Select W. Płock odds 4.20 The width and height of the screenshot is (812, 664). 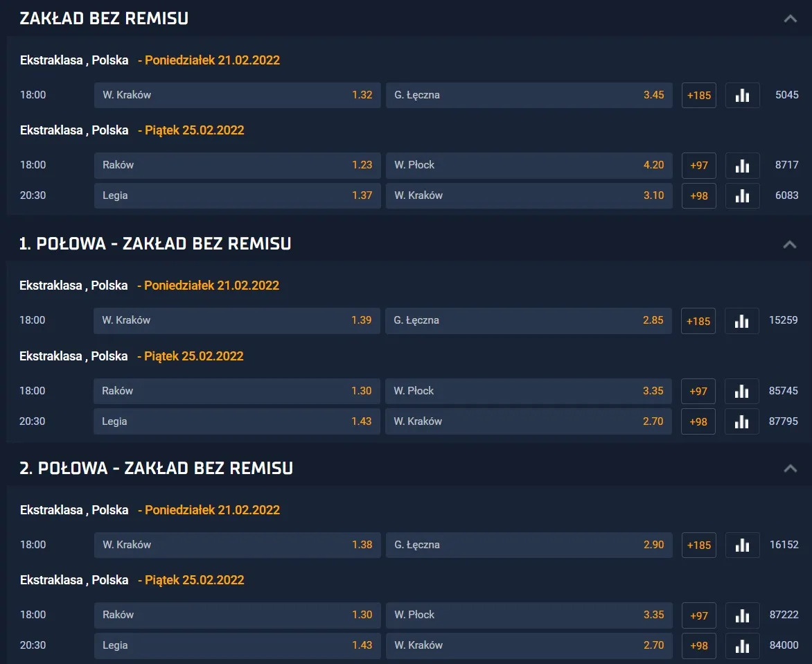[x=529, y=165]
